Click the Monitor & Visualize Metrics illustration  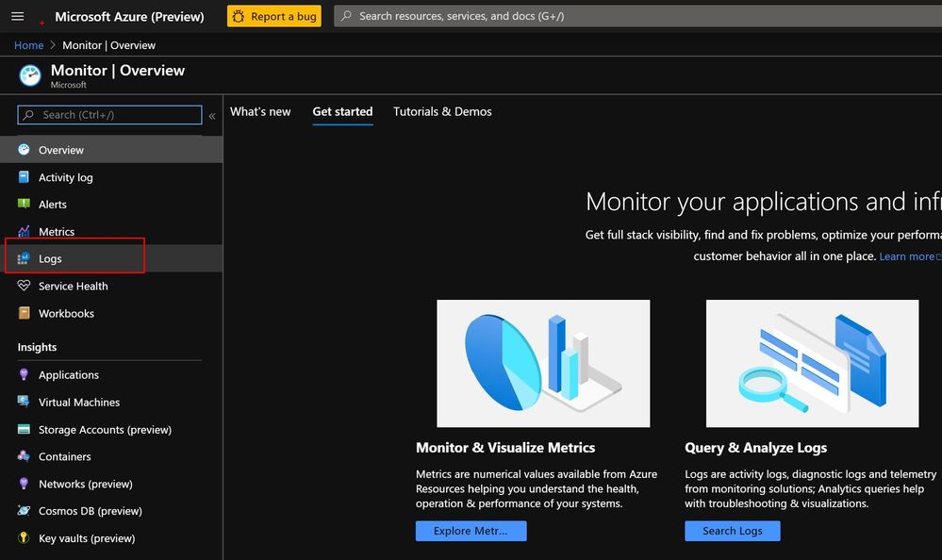click(543, 364)
